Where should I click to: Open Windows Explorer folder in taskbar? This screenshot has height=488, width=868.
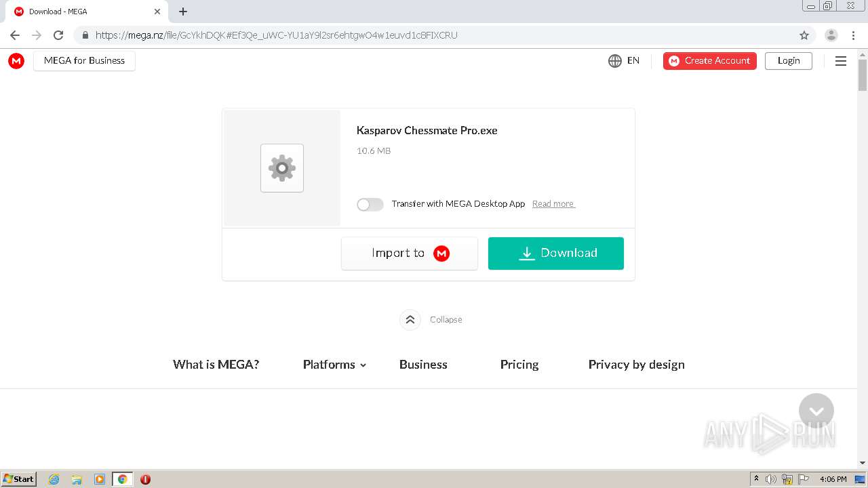pos(77,479)
